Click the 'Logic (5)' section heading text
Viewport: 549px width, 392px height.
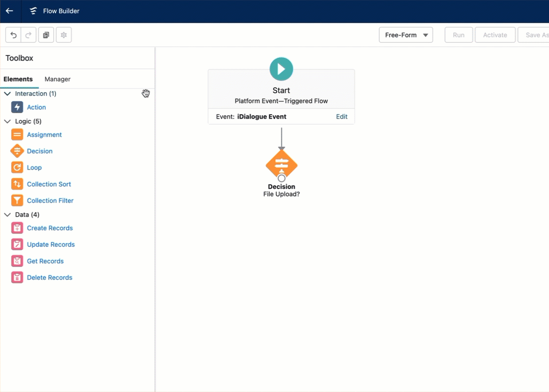click(28, 121)
